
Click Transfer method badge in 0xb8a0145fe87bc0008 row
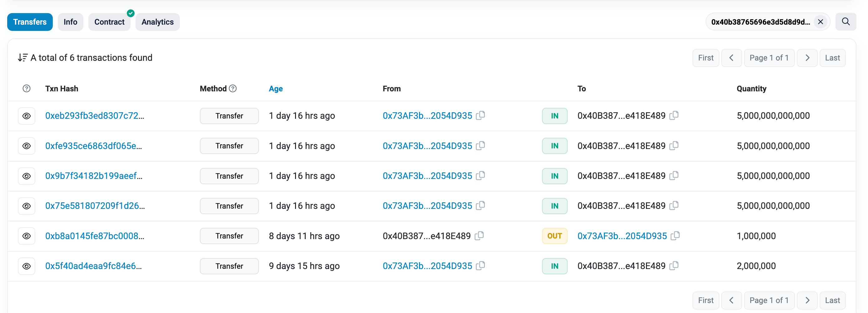tap(229, 236)
